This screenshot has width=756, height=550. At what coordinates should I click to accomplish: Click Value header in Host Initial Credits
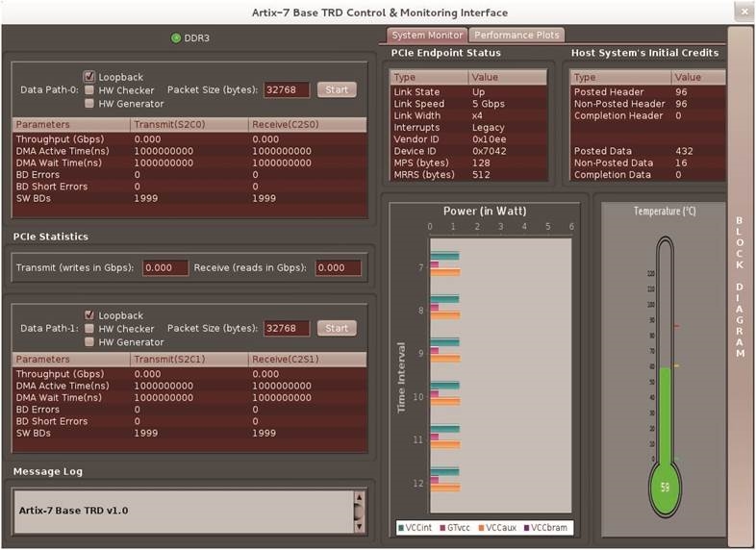698,77
